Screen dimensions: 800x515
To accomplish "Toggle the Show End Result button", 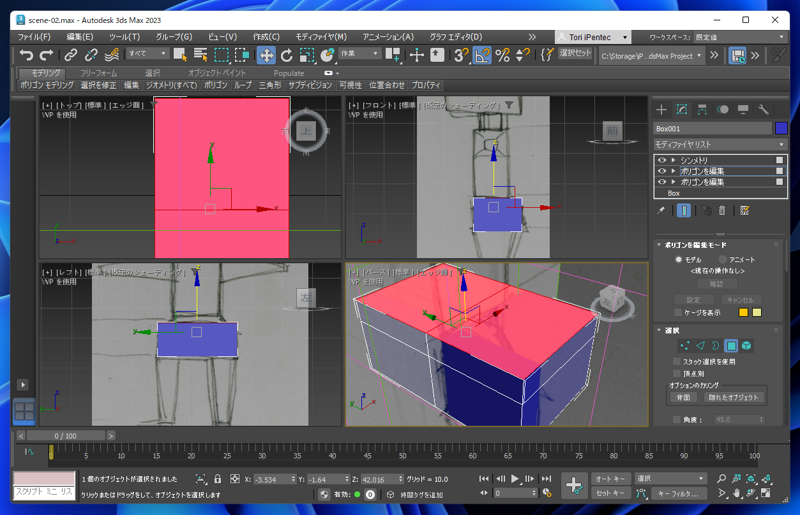I will click(x=684, y=210).
